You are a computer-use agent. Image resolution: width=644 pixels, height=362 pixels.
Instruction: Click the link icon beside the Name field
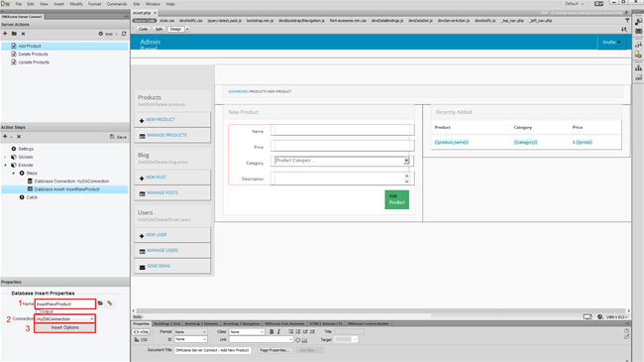(x=110, y=303)
